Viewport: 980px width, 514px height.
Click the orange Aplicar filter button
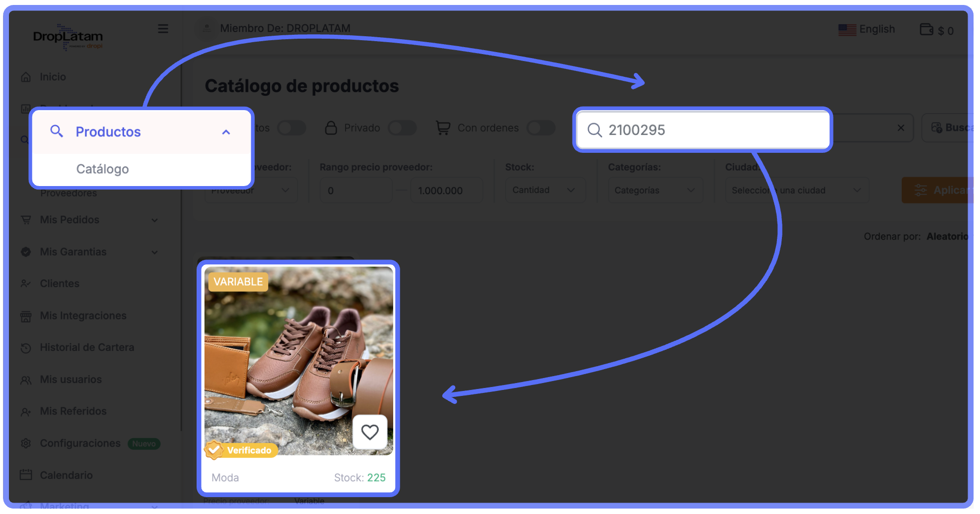coord(937,190)
